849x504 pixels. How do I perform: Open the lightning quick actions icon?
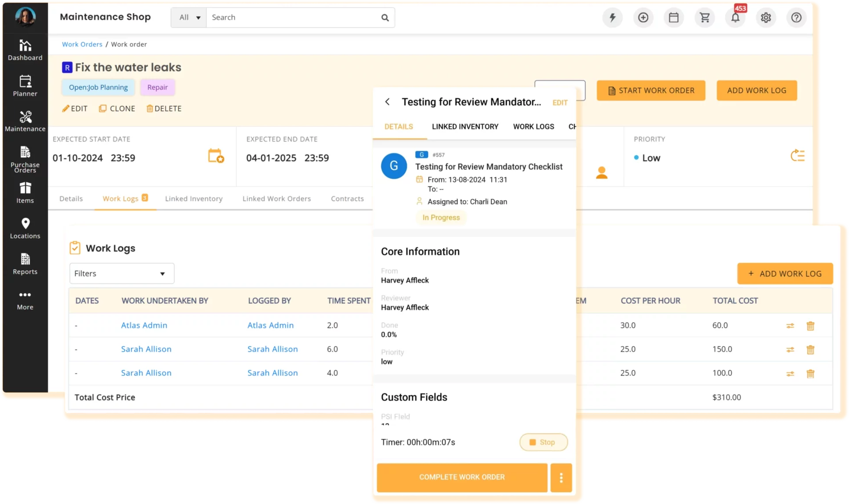tap(612, 18)
